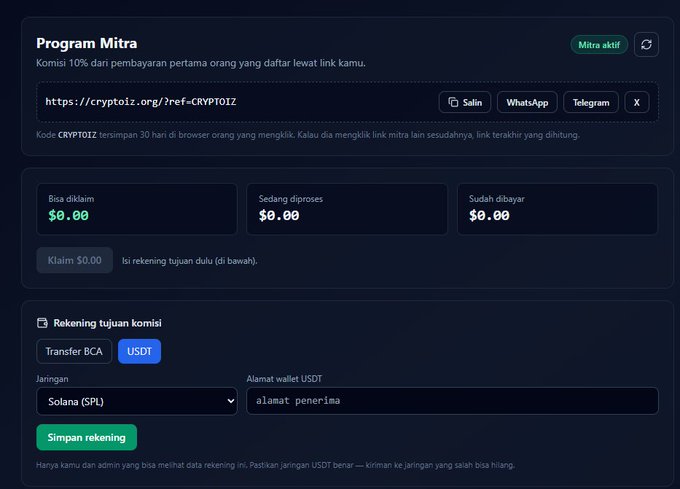This screenshot has width=680, height=489.
Task: Select the Transfer BCA payout option
Action: (x=74, y=351)
